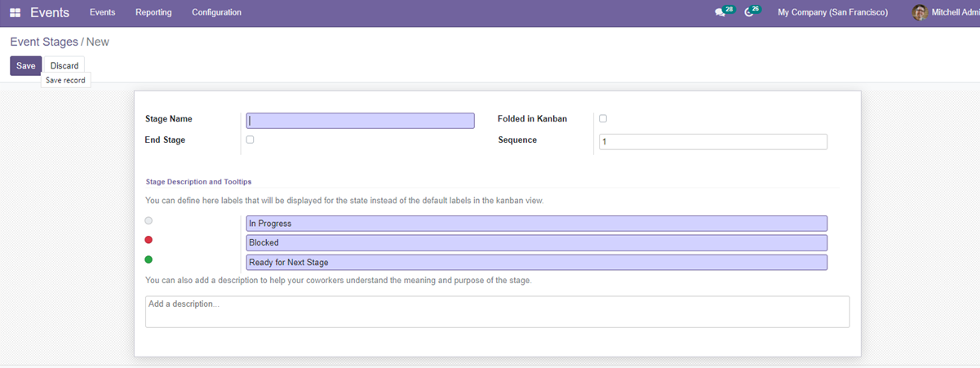Navigate back via Event Stages breadcrumb
The height and width of the screenshot is (368, 980).
44,42
